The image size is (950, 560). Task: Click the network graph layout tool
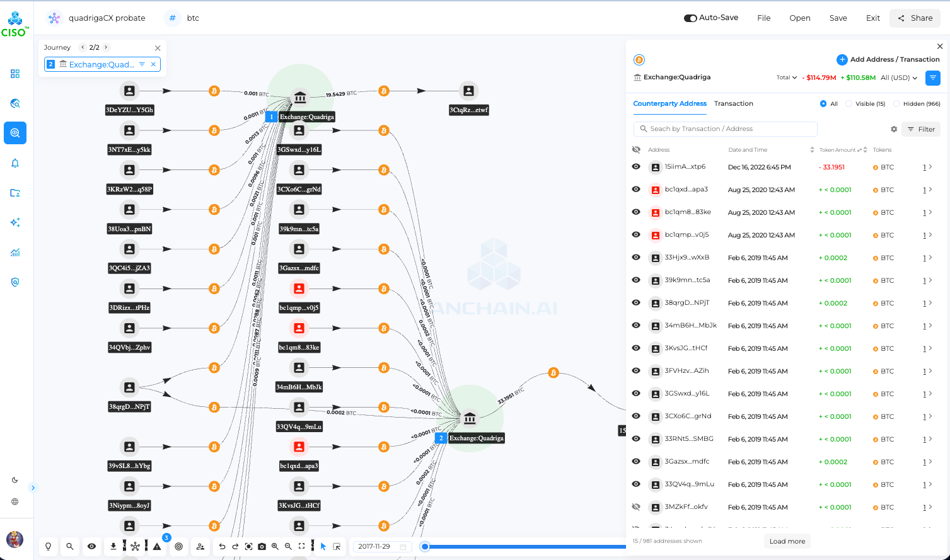135,547
